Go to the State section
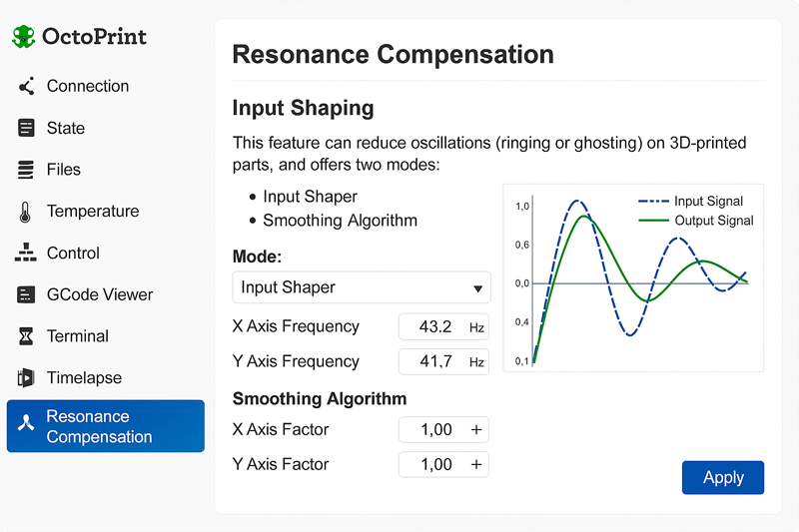Viewport: 799px width, 532px height. (66, 128)
